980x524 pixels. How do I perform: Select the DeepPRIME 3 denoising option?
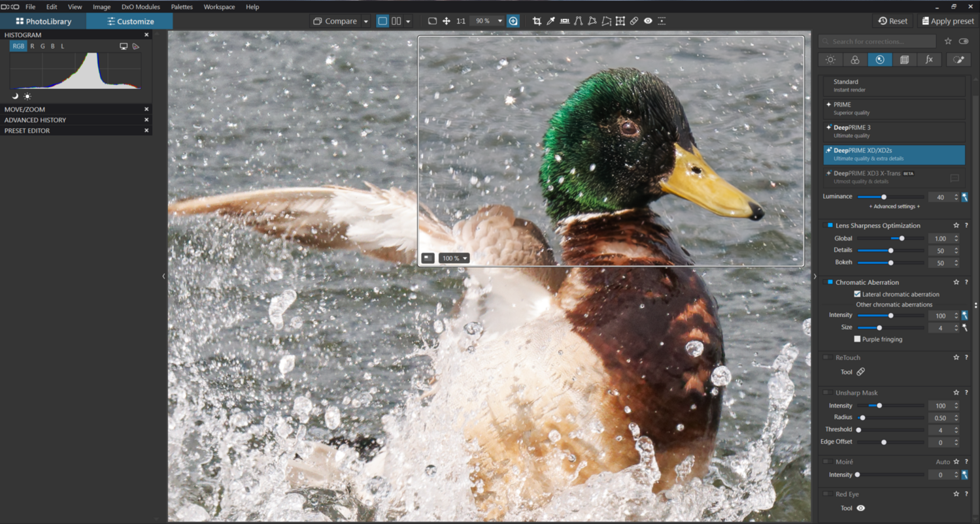[x=894, y=131]
